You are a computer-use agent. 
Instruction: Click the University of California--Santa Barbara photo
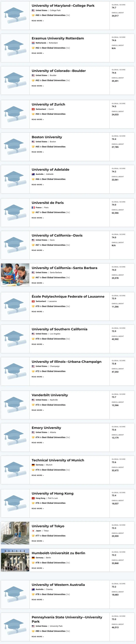tap(15, 275)
